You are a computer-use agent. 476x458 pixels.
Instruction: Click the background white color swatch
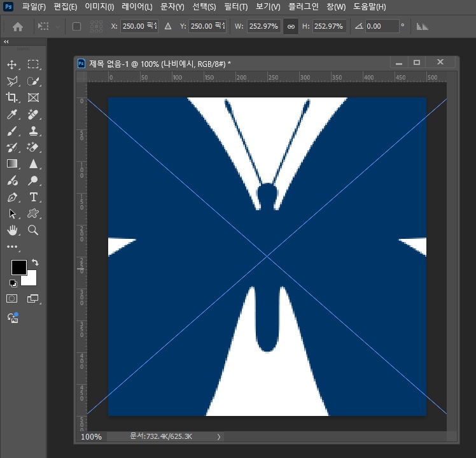tap(32, 280)
